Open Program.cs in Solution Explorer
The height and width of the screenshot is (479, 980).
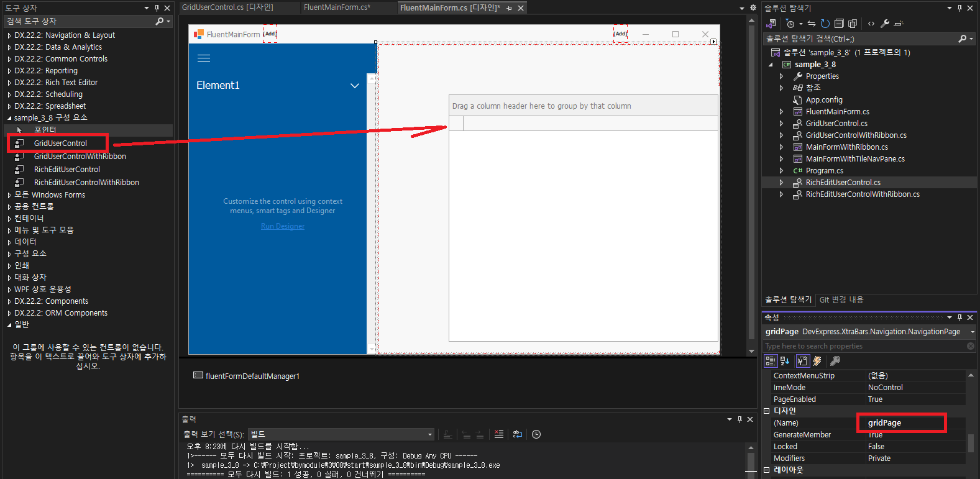point(824,171)
